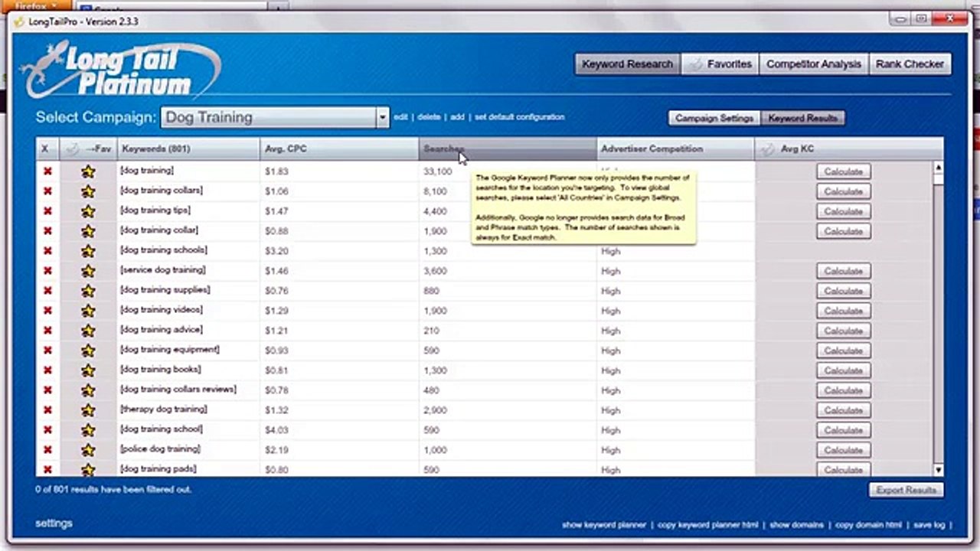The image size is (980, 551).
Task: Remove the [dog training books] keyword
Action: click(47, 370)
